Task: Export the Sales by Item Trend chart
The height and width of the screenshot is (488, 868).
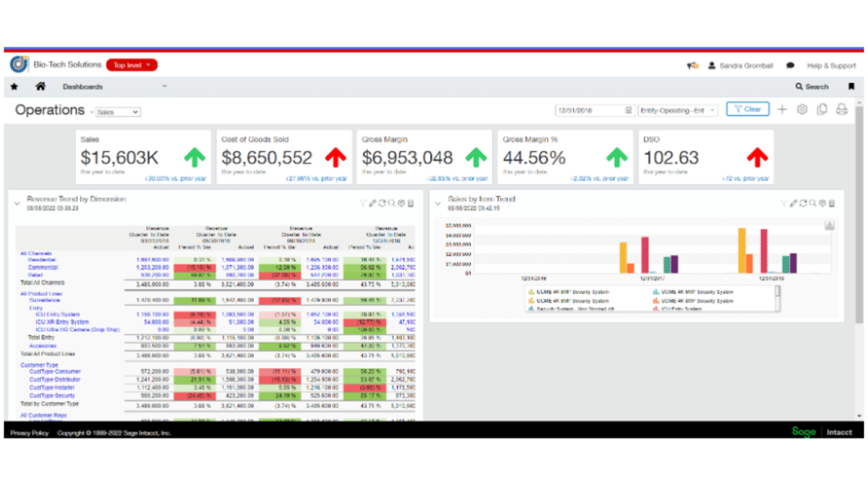Action: (829, 225)
